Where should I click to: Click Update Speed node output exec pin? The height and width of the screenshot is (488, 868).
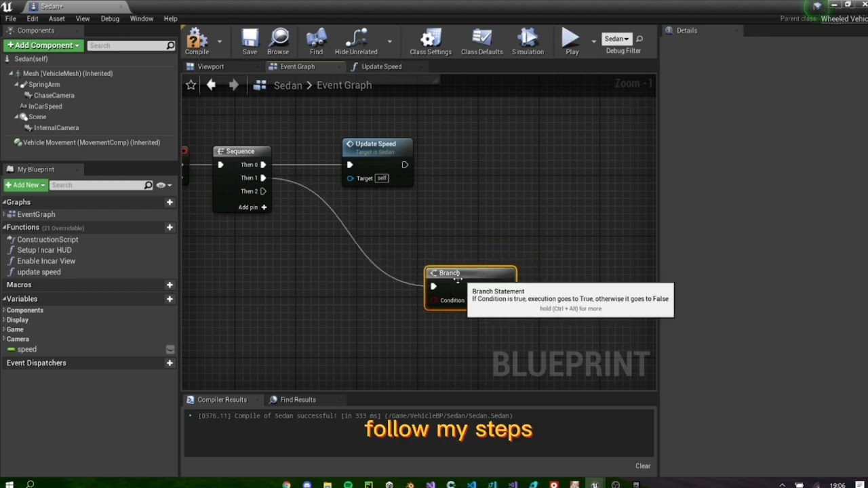click(405, 165)
